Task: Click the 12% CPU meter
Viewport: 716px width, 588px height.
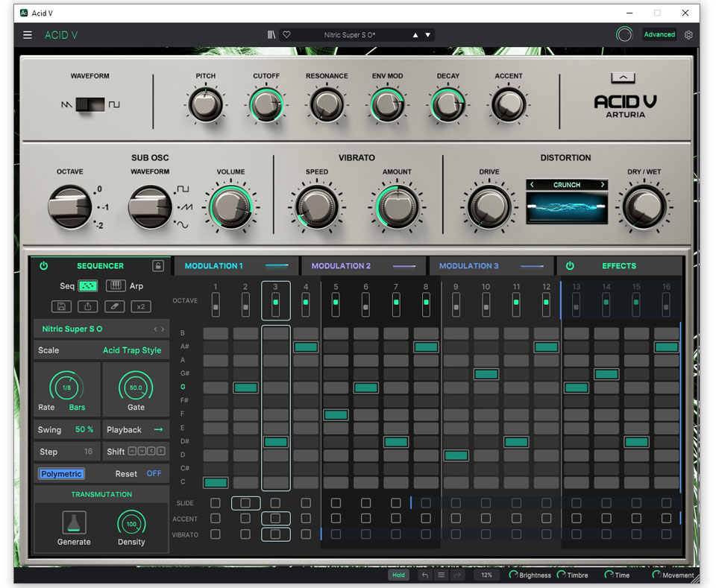Action: point(486,575)
